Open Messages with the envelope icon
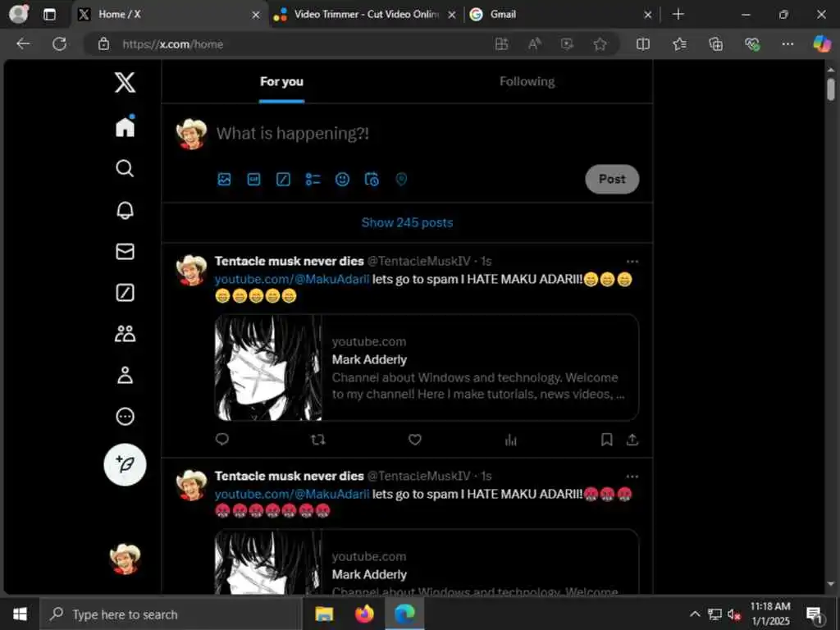 [x=125, y=251]
